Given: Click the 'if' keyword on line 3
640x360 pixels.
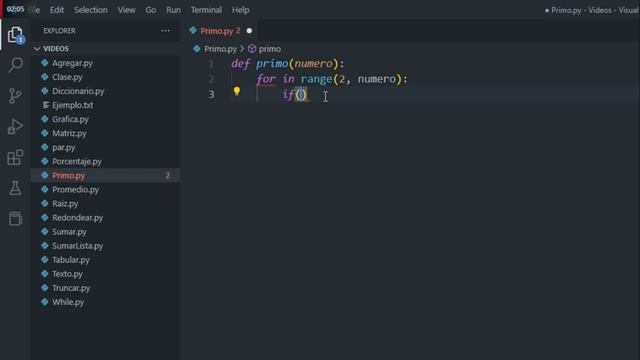Looking at the screenshot, I should [x=288, y=94].
